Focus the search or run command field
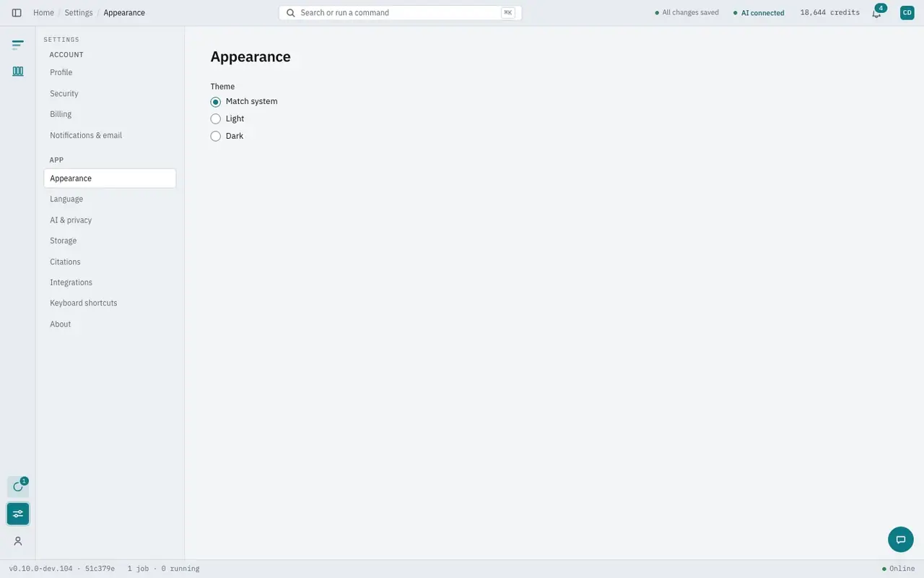The width and height of the screenshot is (924, 578). (x=400, y=13)
